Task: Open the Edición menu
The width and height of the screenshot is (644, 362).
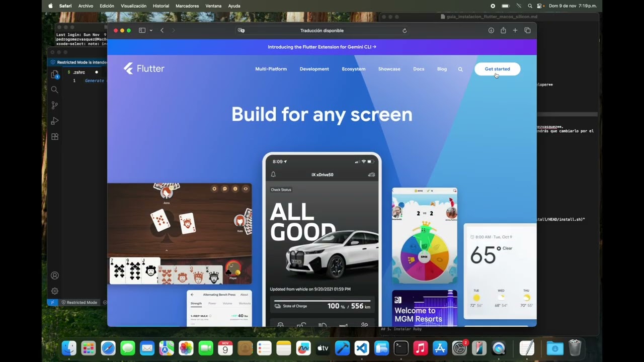Action: 107,6
